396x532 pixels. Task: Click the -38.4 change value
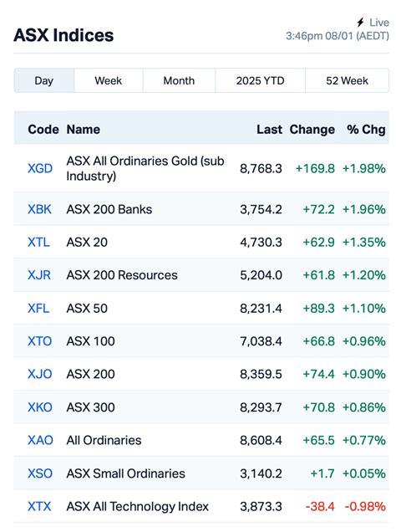click(320, 506)
